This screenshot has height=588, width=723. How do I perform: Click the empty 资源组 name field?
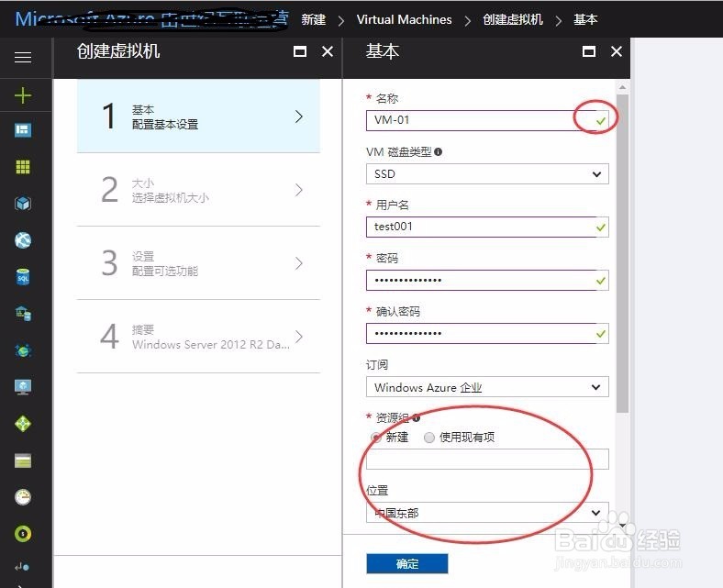click(x=487, y=459)
